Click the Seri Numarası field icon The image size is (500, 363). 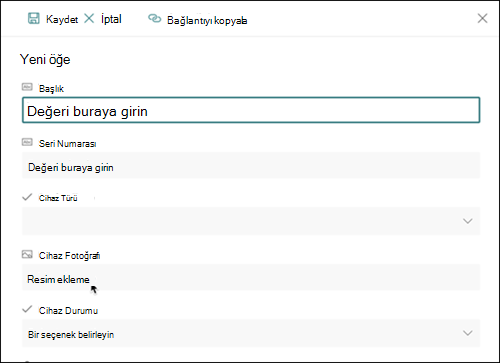27,142
